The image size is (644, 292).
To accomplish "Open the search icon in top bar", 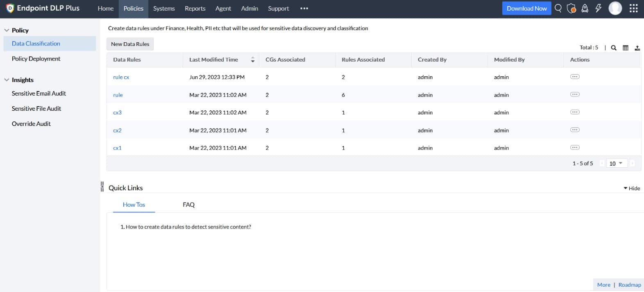I will click(x=558, y=8).
